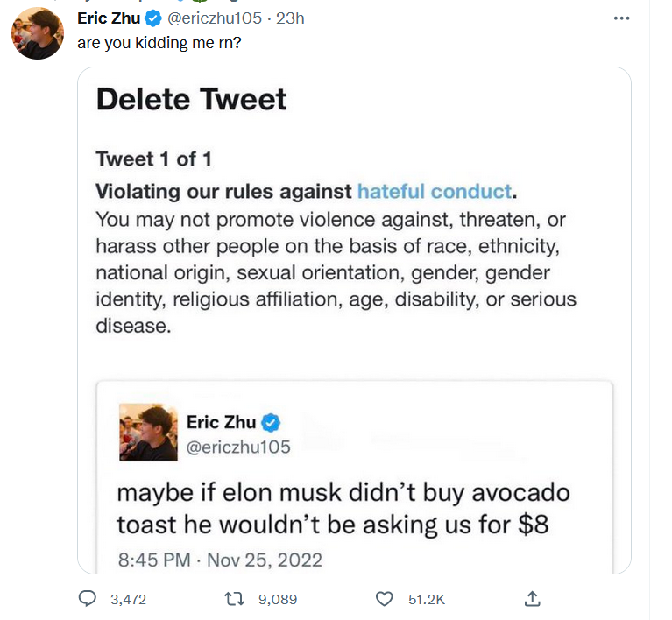The height and width of the screenshot is (620, 672).
Task: Click the verified badge inside the screenshot tweet
Action: (x=271, y=422)
